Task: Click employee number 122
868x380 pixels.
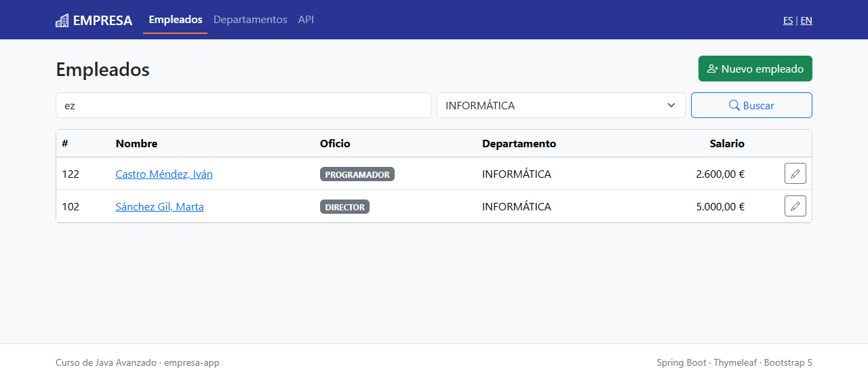Action: coord(71,174)
